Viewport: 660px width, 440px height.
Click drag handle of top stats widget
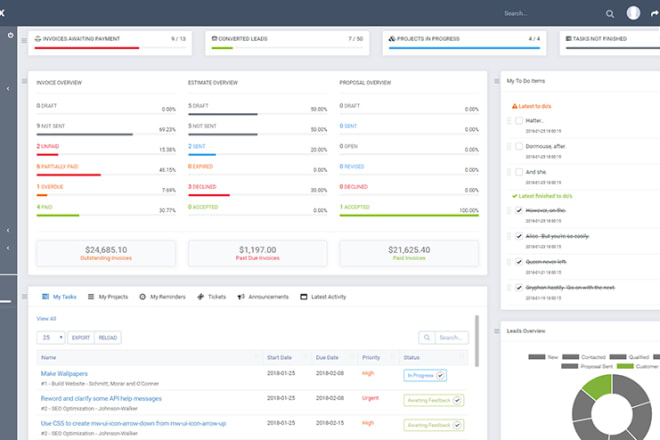[24, 41]
